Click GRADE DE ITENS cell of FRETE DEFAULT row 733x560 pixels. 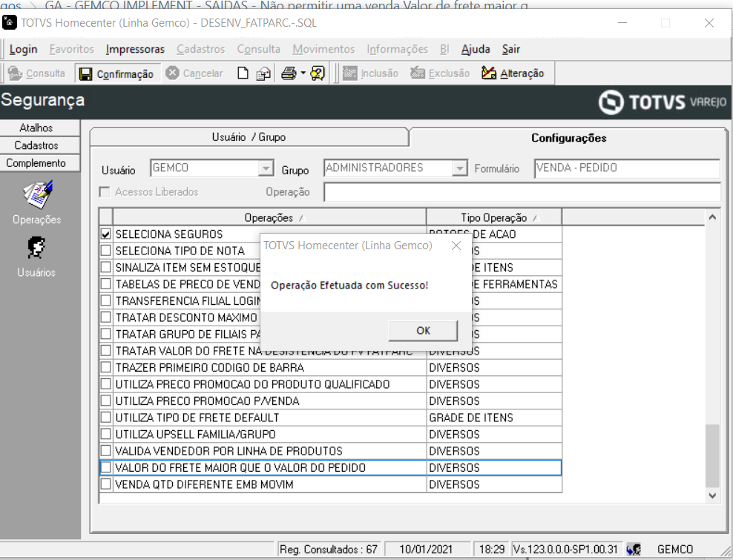click(494, 418)
